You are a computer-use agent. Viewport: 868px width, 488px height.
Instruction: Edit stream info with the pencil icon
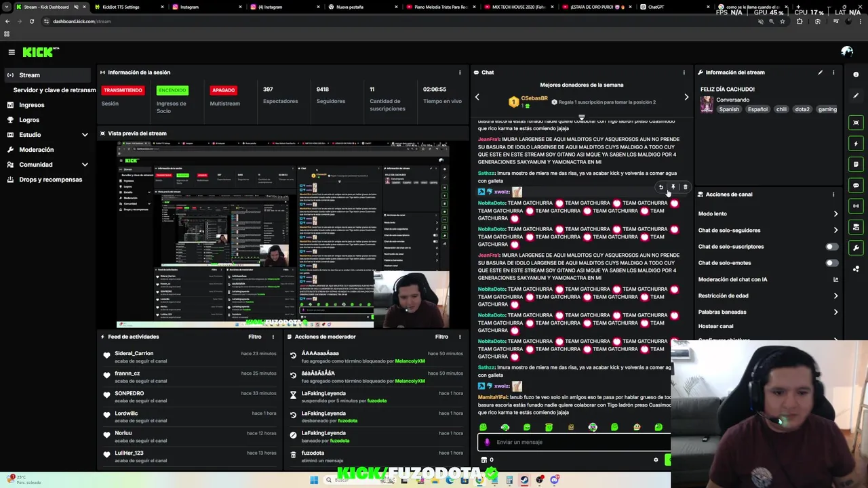click(x=821, y=73)
